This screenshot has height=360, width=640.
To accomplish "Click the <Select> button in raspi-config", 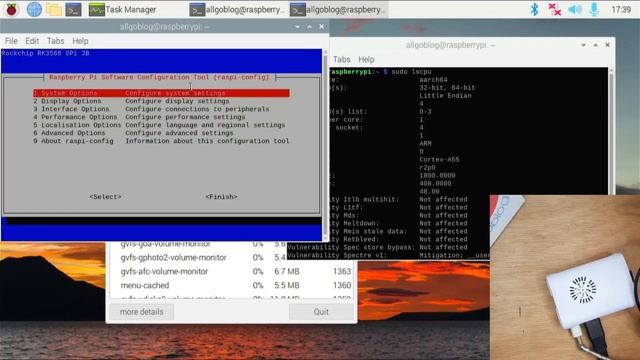I will coord(105,197).
